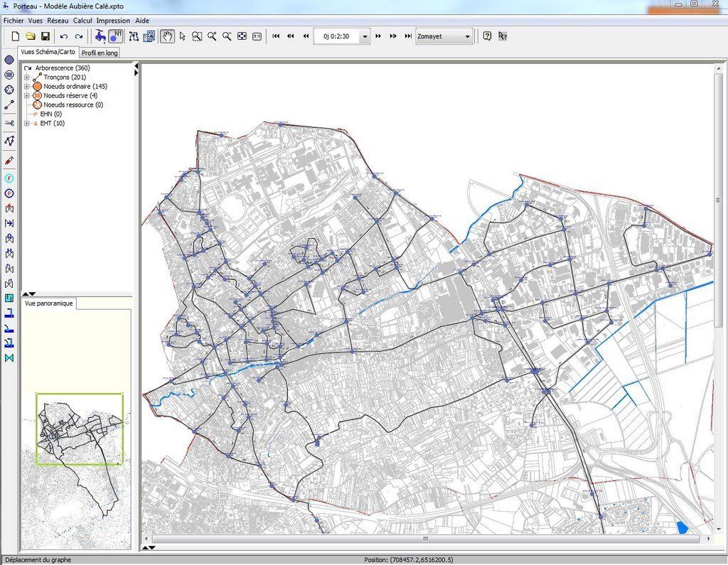Skip to the last time step
Viewport: 728px width, 565px height.
(408, 36)
